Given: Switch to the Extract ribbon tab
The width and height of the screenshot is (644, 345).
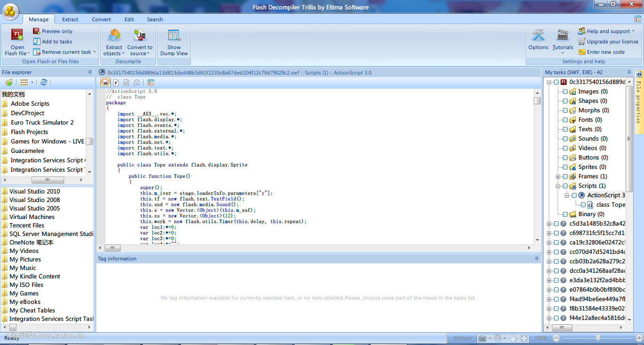Looking at the screenshot, I should pyautogui.click(x=70, y=19).
